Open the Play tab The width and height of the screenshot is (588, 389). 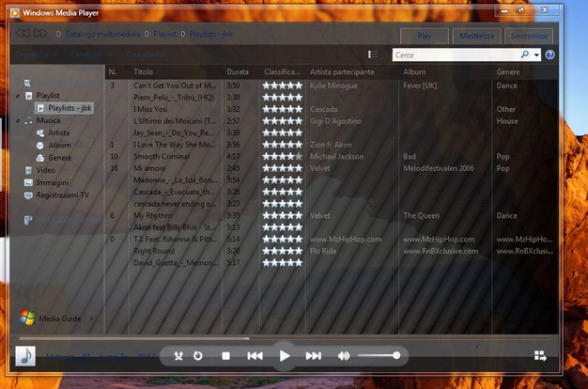(425, 36)
